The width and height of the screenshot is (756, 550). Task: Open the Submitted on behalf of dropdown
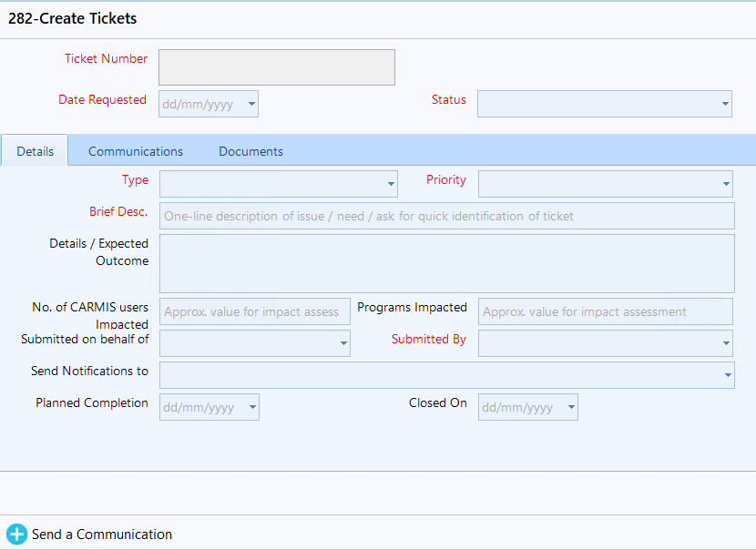tap(343, 343)
